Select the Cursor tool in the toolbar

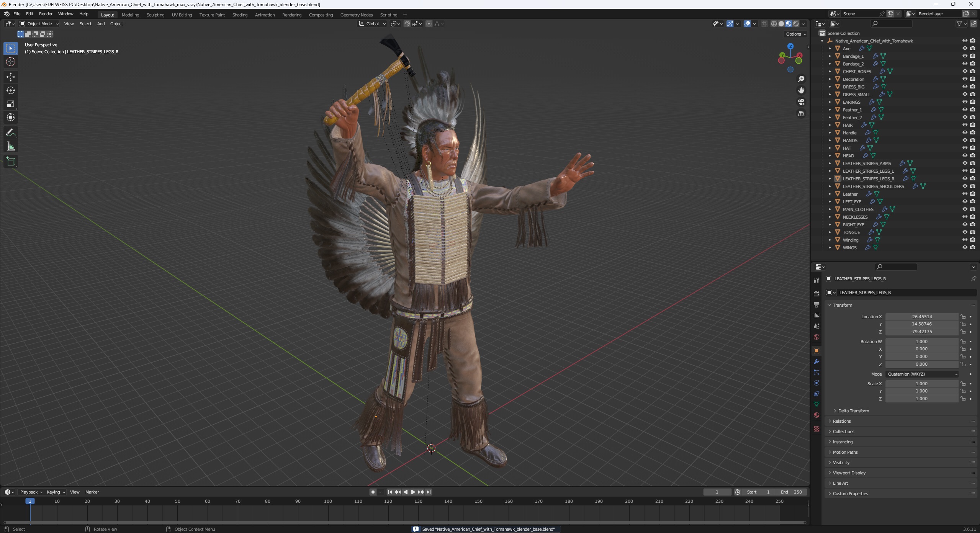click(11, 62)
